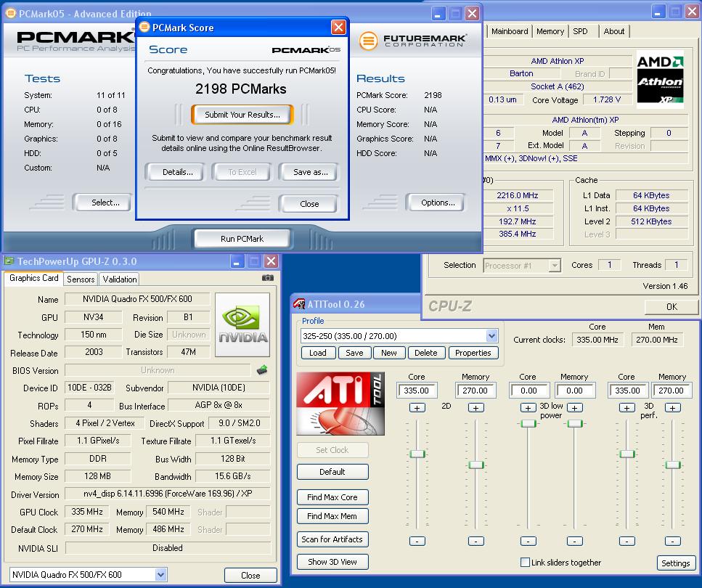This screenshot has width=702, height=588.
Task: Click Delete profile button in ATITool
Action: tap(425, 353)
